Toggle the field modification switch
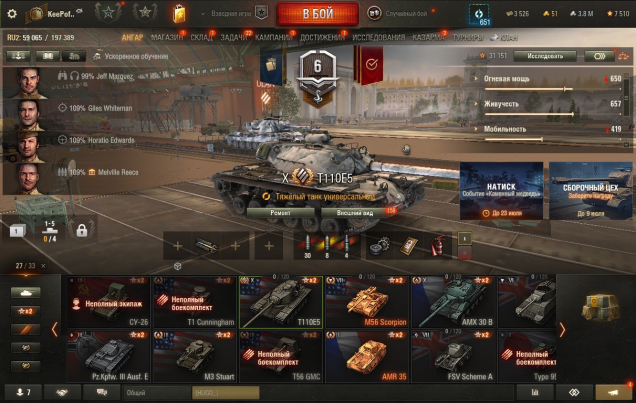636x403 pixels. tap(599, 56)
